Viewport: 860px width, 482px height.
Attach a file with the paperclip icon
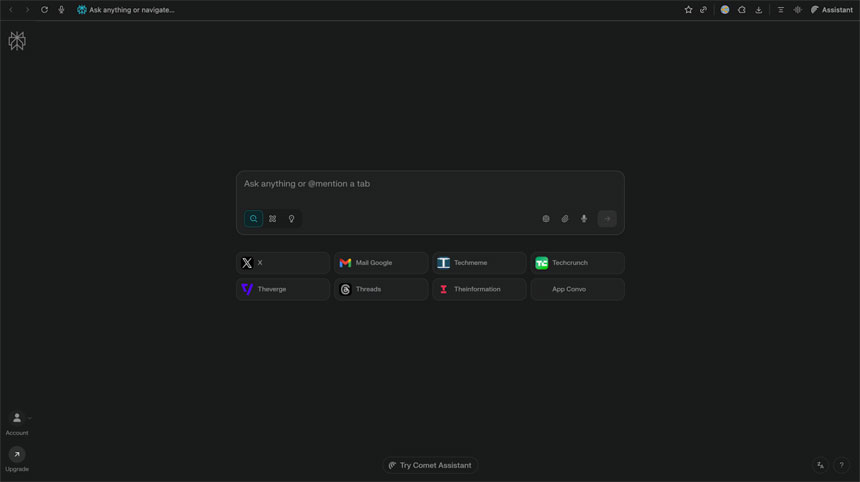pos(565,219)
